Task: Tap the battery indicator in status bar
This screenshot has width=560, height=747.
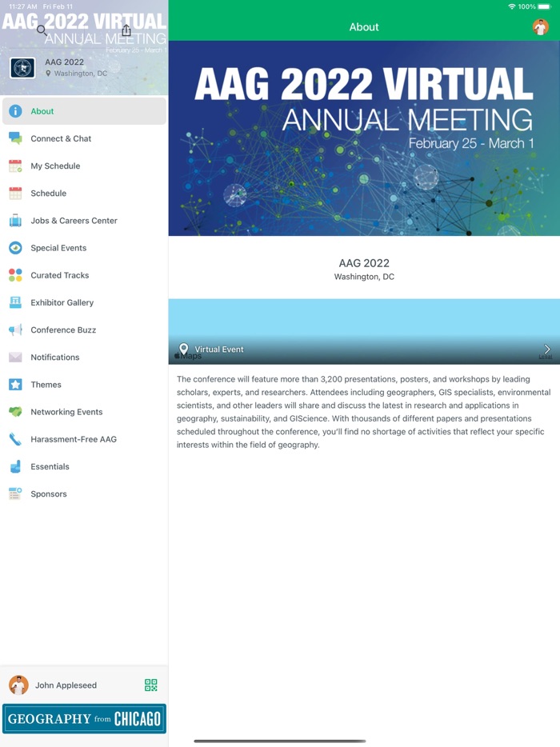Action: tap(544, 6)
